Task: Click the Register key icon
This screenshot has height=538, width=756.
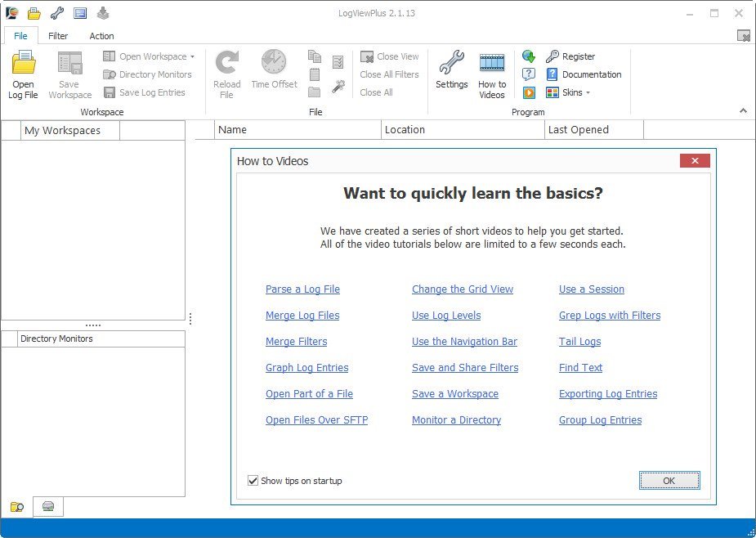Action: coord(552,56)
